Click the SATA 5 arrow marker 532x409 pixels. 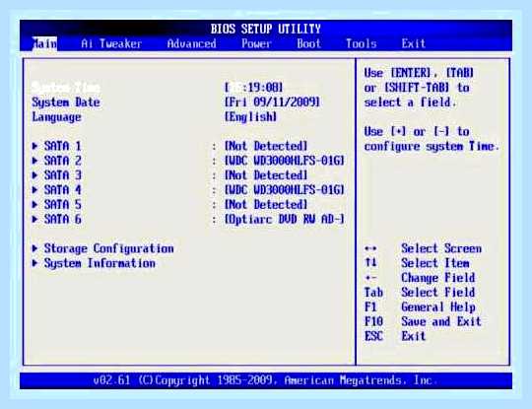34,204
